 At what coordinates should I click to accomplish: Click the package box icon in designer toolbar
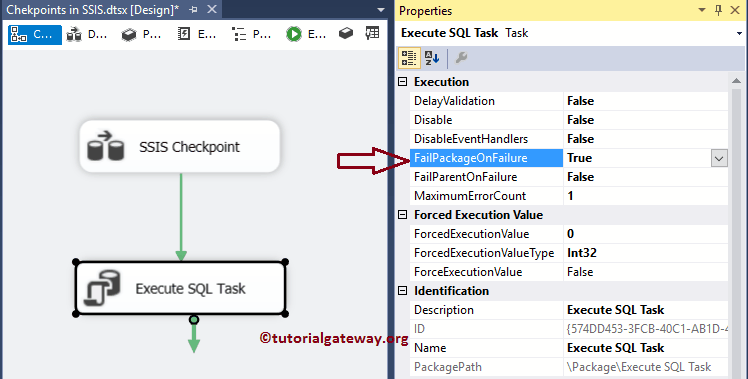click(x=346, y=33)
